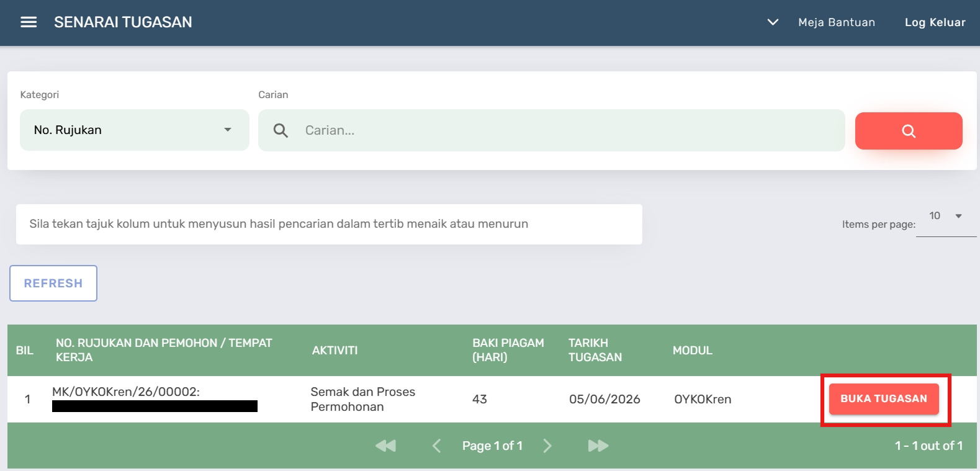Image resolution: width=980 pixels, height=471 pixels.
Task: Go to next page arrow
Action: point(547,446)
